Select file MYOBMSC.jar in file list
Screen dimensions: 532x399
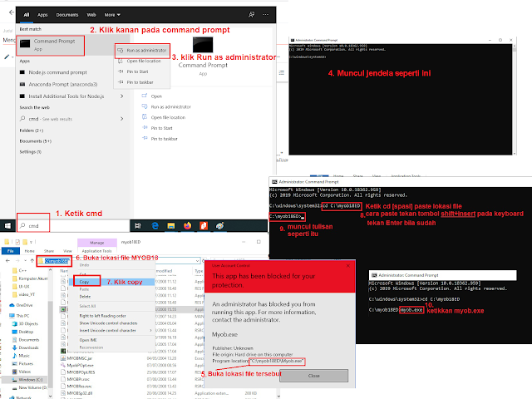[x=76, y=358]
